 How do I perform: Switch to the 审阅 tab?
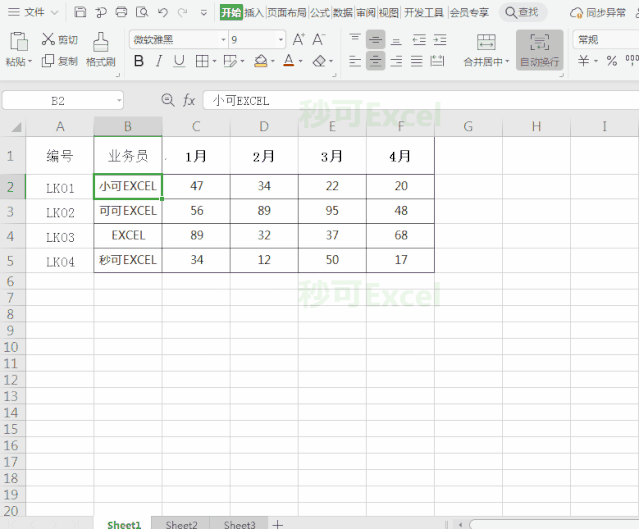[366, 13]
